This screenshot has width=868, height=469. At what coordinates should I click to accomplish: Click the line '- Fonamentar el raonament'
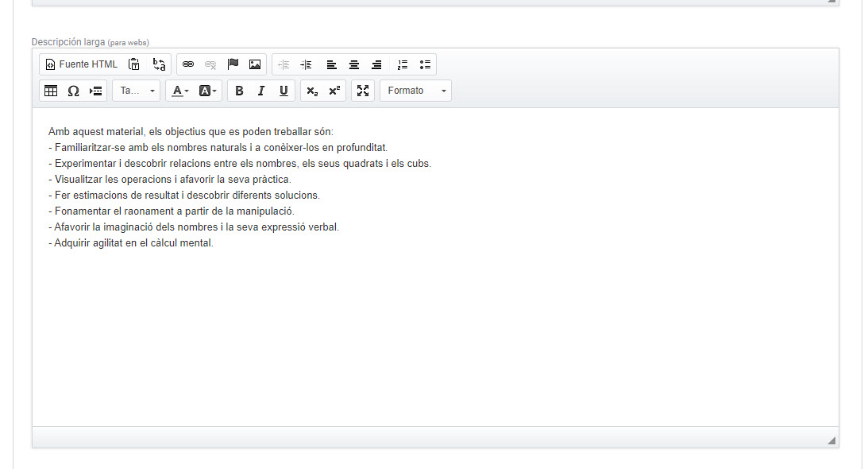(x=172, y=211)
